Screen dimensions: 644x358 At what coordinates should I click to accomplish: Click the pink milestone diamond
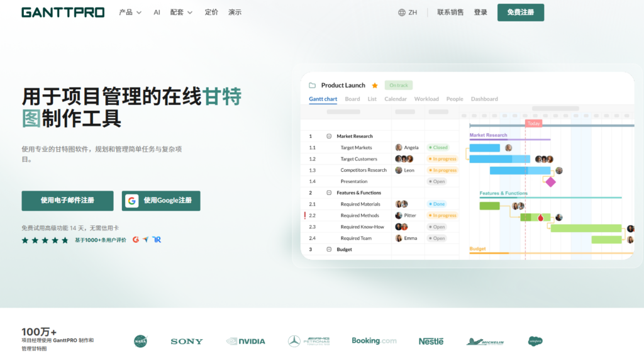(x=550, y=182)
